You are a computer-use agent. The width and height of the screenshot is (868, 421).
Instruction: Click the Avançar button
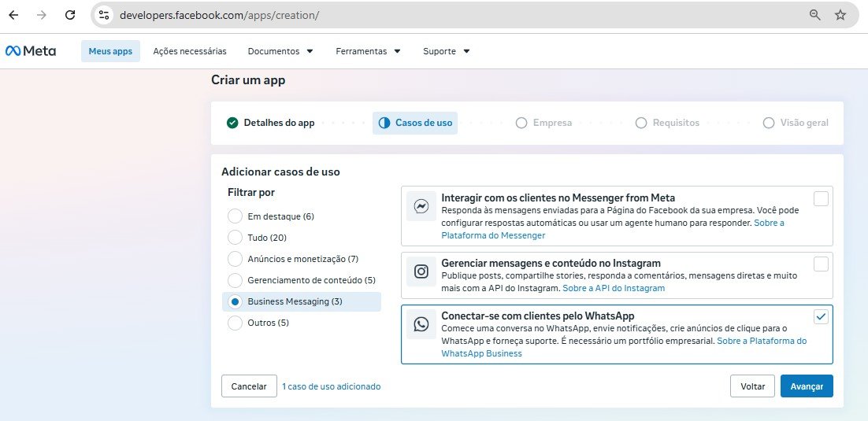tap(807, 386)
